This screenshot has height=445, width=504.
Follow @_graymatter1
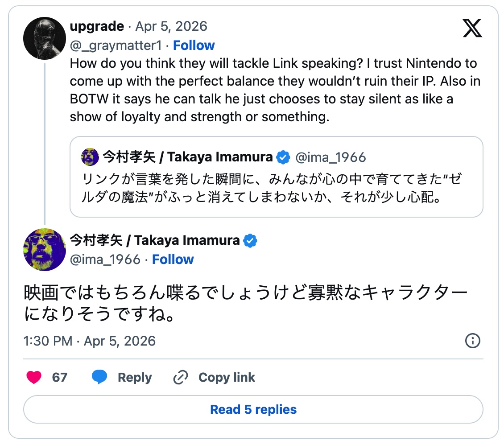click(x=194, y=45)
